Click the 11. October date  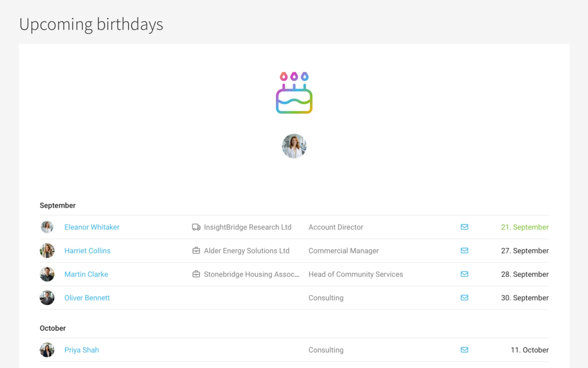click(x=530, y=350)
